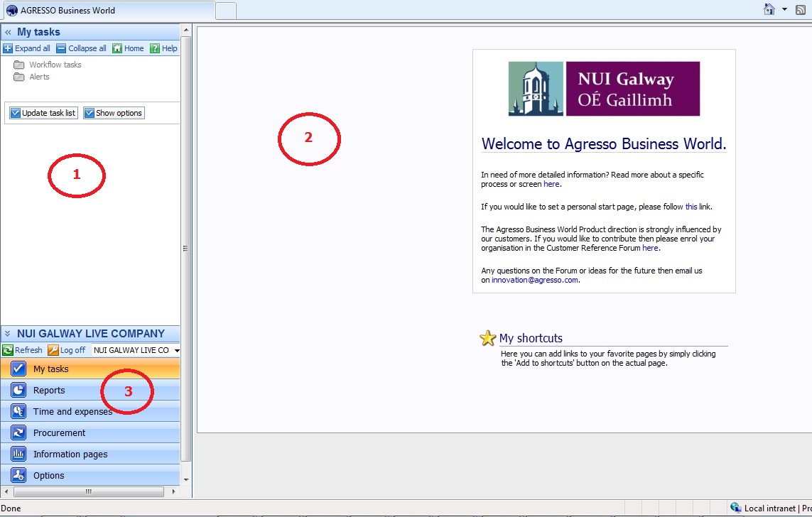Expand the Workflow tasks tree item
The width and height of the screenshot is (812, 517).
click(55, 65)
